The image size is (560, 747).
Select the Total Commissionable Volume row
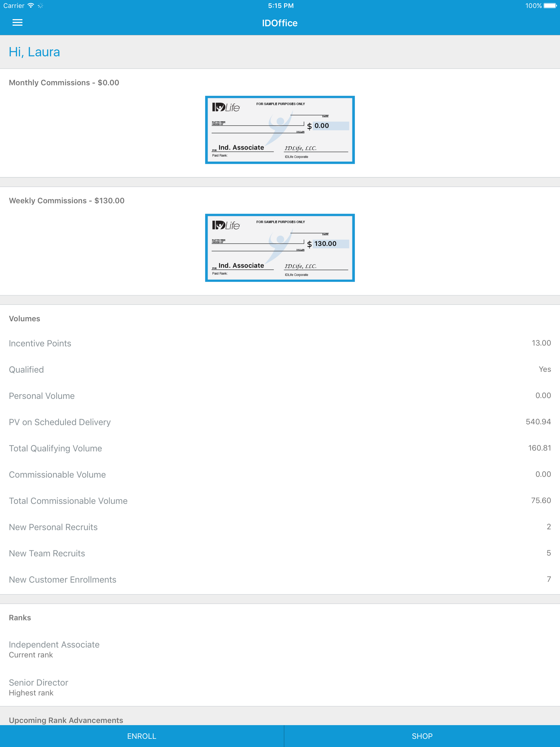click(x=280, y=501)
